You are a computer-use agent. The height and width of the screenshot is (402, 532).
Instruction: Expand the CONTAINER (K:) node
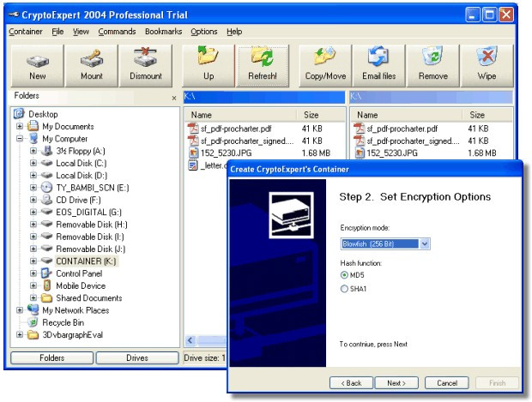33,261
